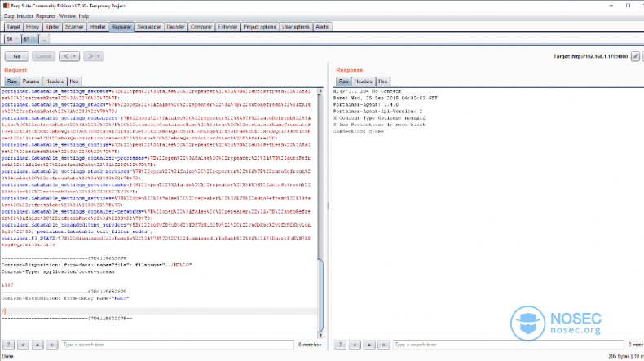Click the Connection: close response line
This screenshot has width=644, height=361.
(358, 131)
